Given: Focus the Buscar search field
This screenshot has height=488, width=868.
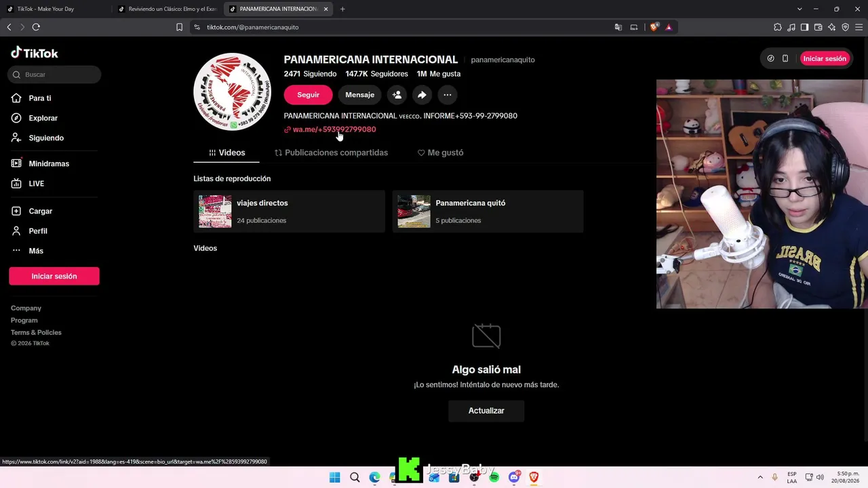Looking at the screenshot, I should (55, 75).
